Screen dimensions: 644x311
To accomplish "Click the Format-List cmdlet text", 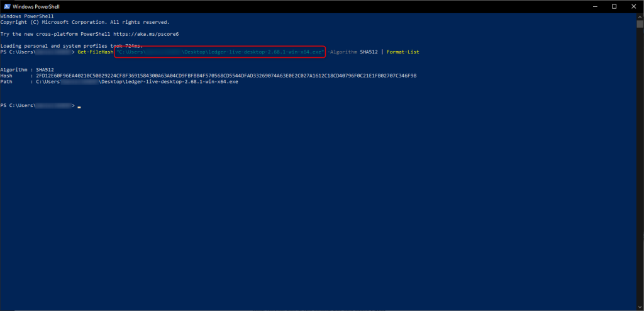I will click(402, 52).
